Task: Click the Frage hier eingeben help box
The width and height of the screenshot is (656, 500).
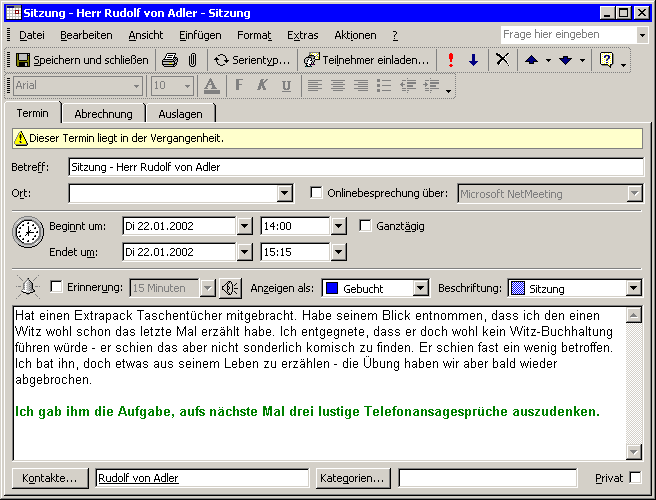Action: click(569, 34)
